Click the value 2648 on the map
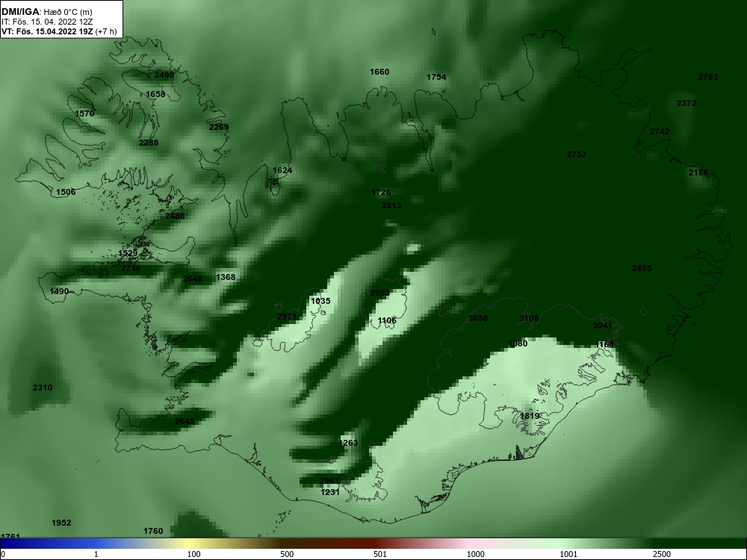 click(x=193, y=279)
